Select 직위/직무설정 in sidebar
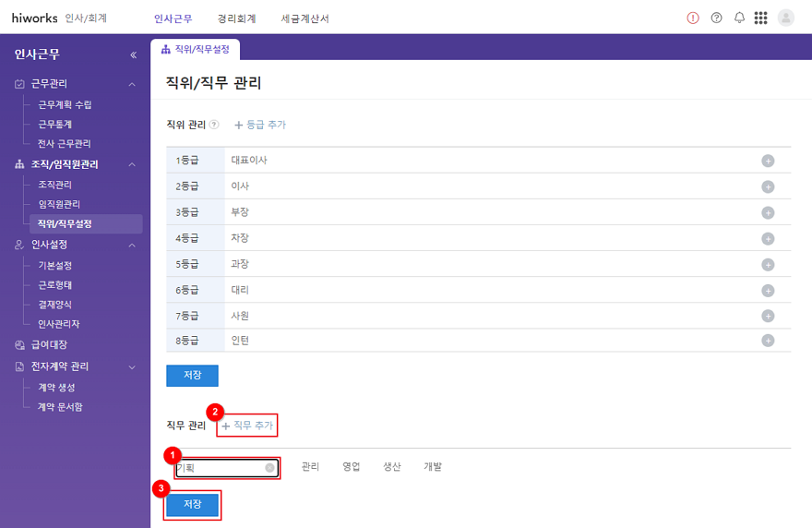812x528 pixels. pyautogui.click(x=86, y=223)
